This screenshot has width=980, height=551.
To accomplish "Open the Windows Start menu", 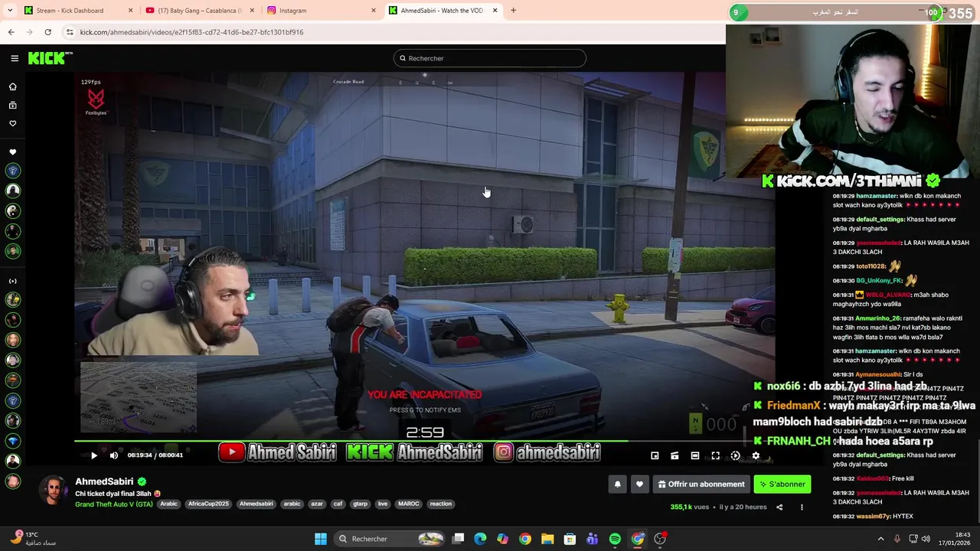I will (x=321, y=539).
